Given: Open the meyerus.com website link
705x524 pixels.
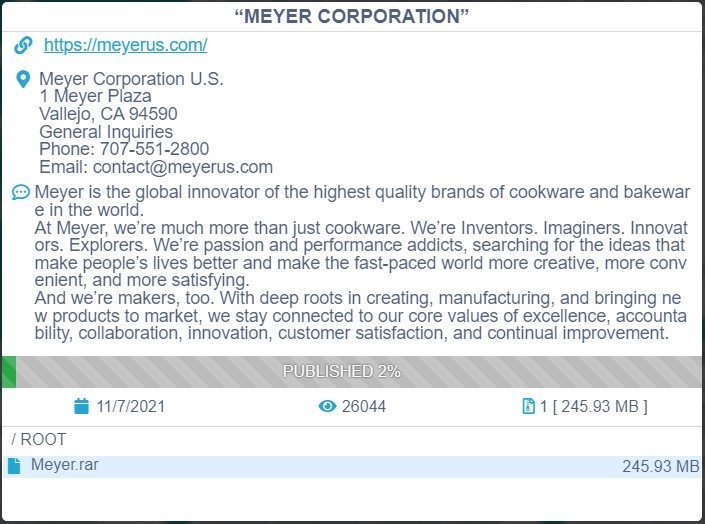Looking at the screenshot, I should [125, 46].
